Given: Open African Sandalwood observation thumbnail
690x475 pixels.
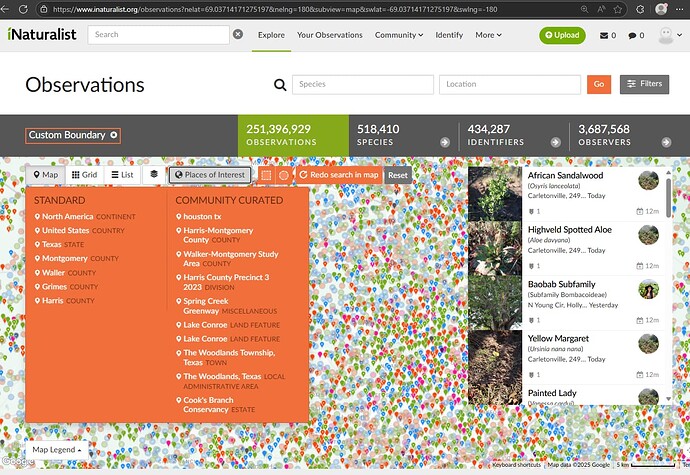Looking at the screenshot, I should pos(495,194).
